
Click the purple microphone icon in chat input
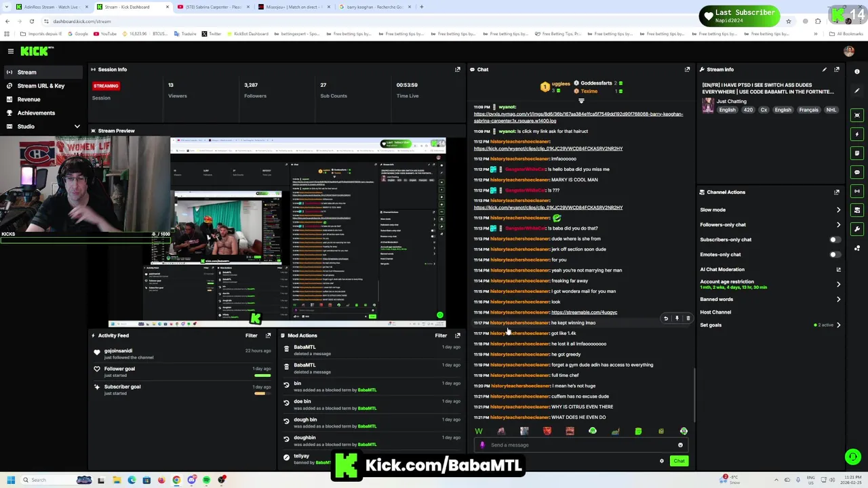(482, 445)
